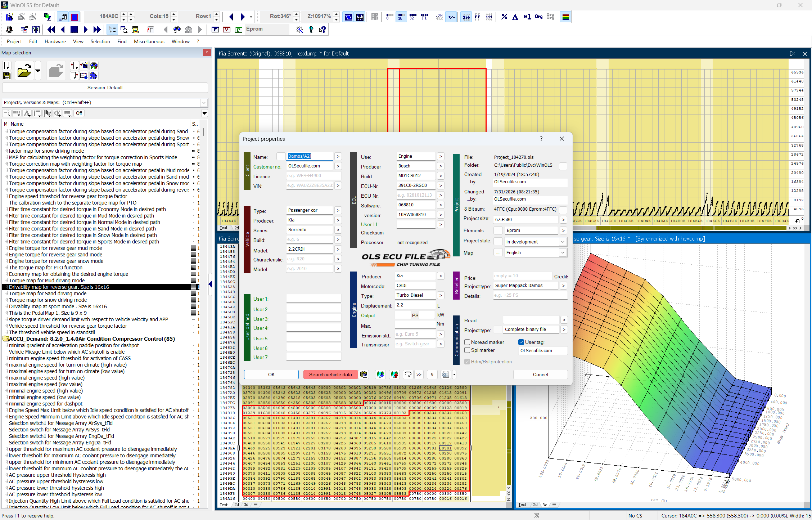Click the Name input field in dialog
812x520 pixels.
click(x=310, y=156)
